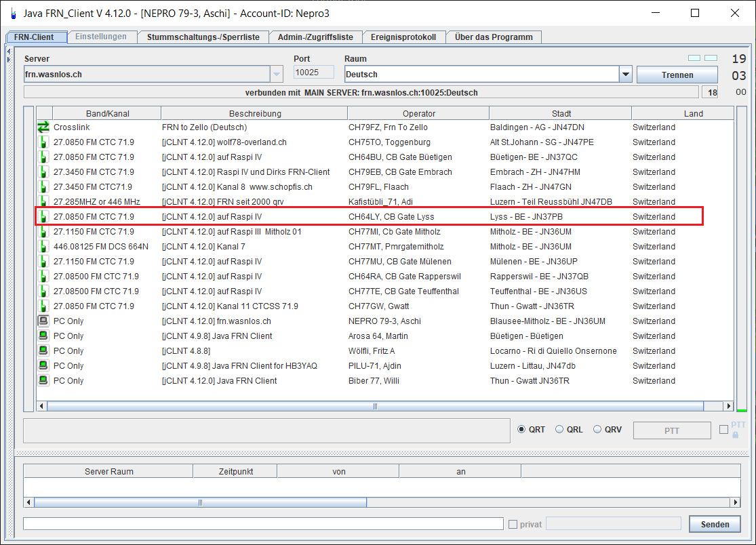Click the chat message input field
This screenshot has width=756, height=545.
click(263, 524)
